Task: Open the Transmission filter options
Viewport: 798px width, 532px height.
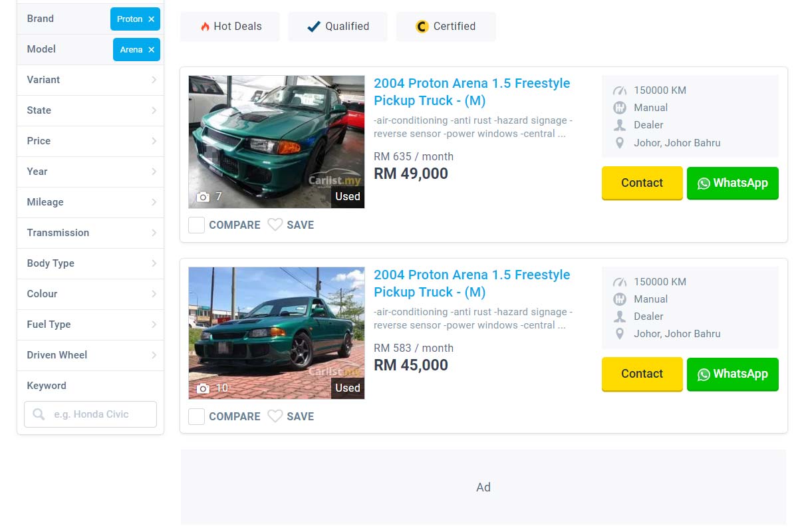Action: (90, 233)
